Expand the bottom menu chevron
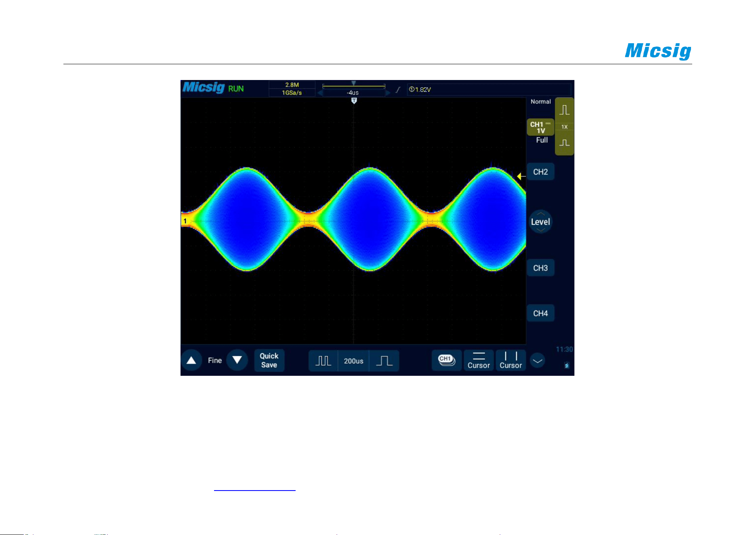 [538, 360]
